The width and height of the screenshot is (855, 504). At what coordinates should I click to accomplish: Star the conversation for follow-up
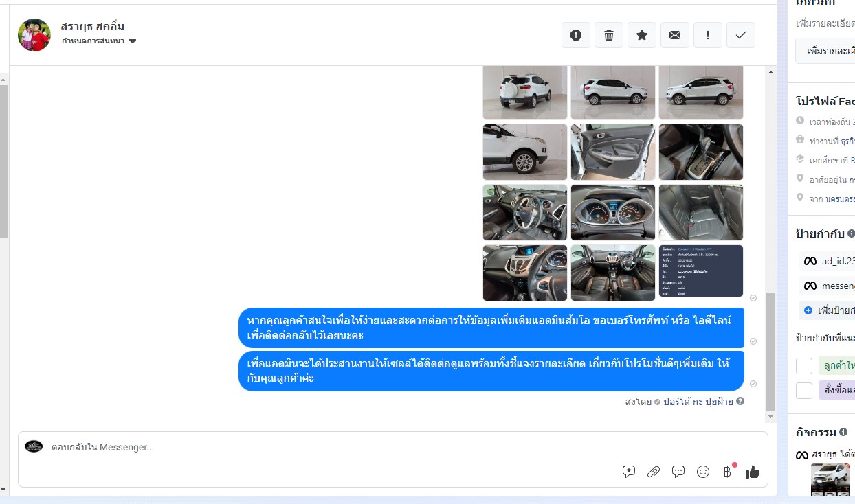coord(642,35)
